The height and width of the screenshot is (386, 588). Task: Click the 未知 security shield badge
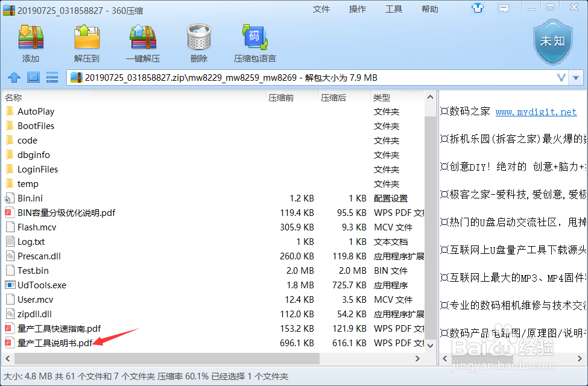pos(553,42)
